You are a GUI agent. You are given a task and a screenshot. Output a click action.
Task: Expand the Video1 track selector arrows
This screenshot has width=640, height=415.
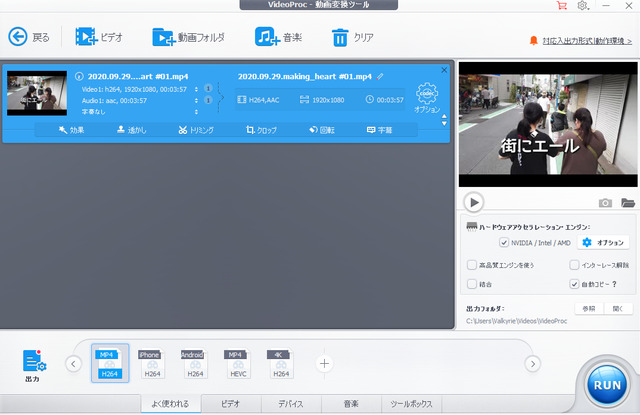[x=196, y=89]
